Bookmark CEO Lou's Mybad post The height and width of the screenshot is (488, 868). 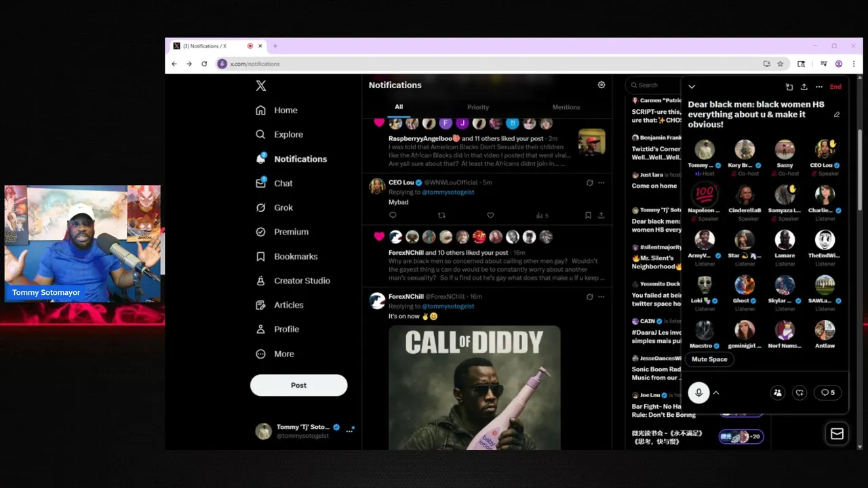(588, 216)
